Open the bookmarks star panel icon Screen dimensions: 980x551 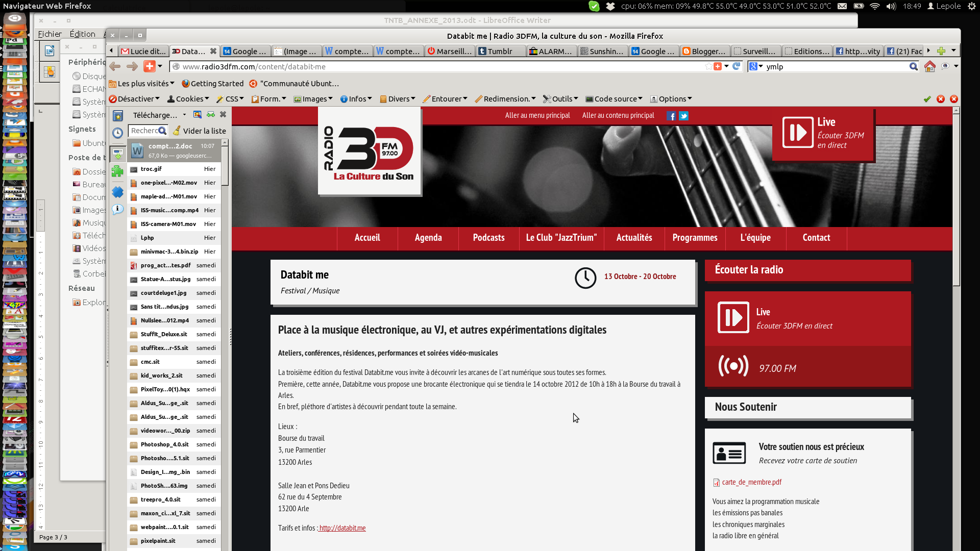[x=118, y=116]
